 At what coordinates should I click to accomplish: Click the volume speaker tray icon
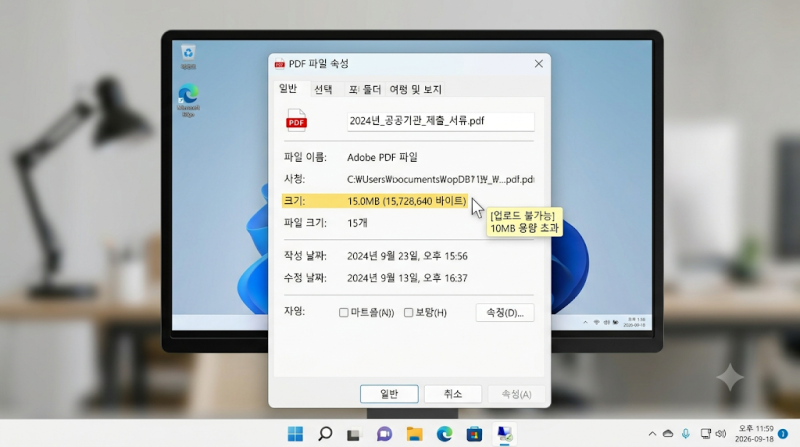(x=720, y=434)
